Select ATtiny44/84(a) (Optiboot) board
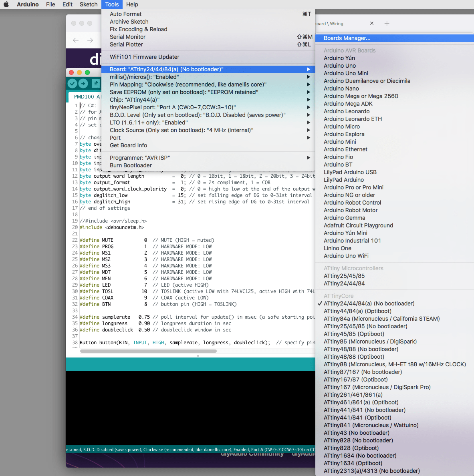The width and height of the screenshot is (474, 476). pos(395,311)
